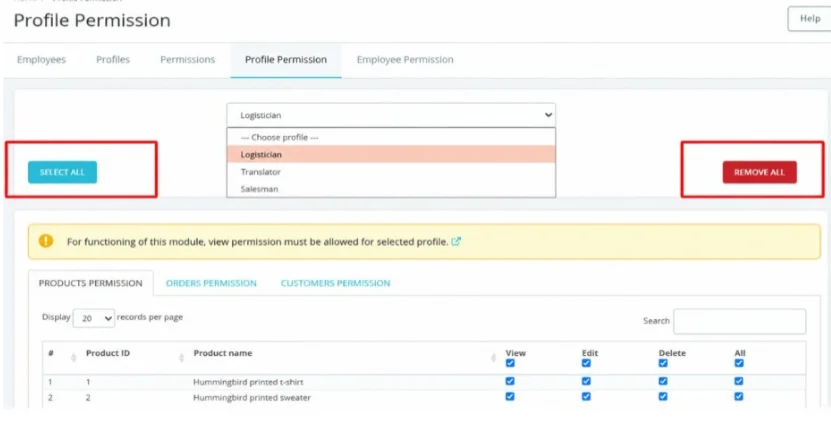This screenshot has height=425, width=831.
Task: Collapse the Logistician profile dropdown
Action: click(x=391, y=115)
